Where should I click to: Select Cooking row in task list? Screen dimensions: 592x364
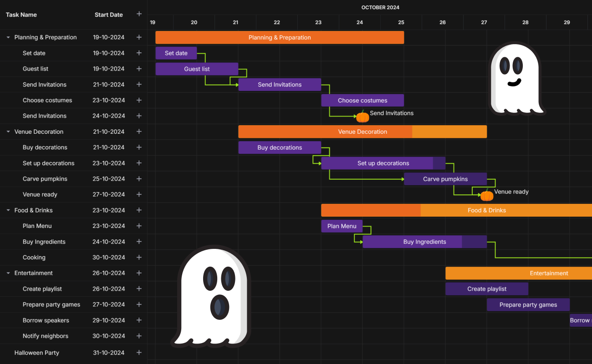[x=73, y=258]
